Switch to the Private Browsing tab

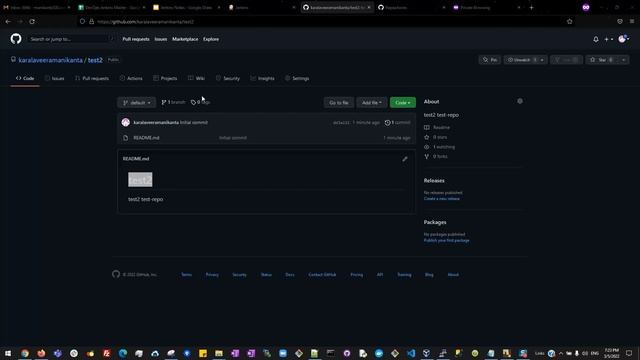coord(487,7)
